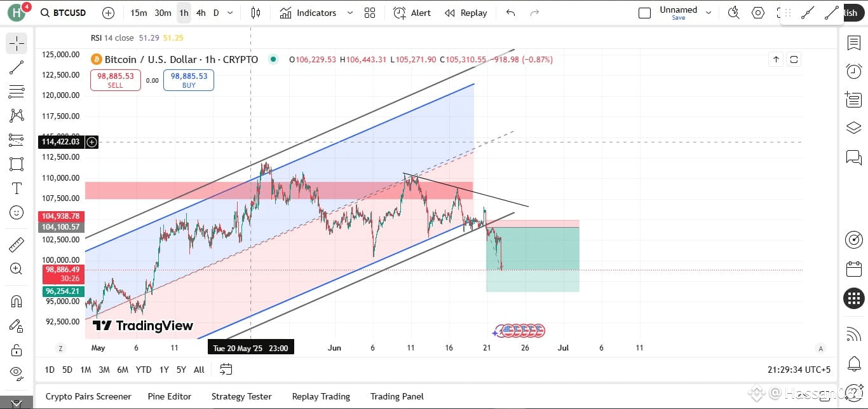Open the forecasting and measurement tools
Viewport: 868px width, 409px height.
pos(17,140)
